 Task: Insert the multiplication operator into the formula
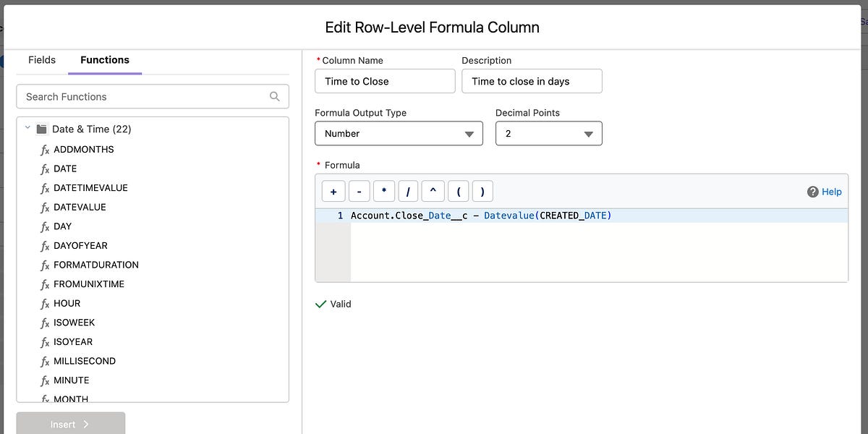(384, 190)
